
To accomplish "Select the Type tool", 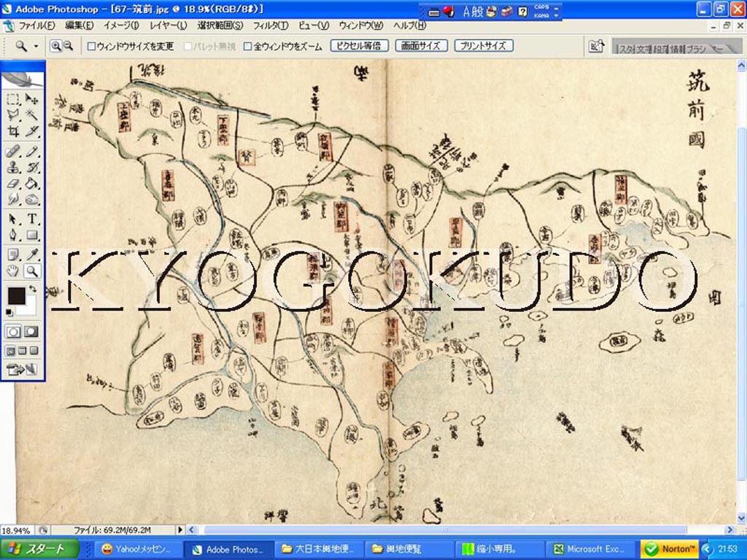I will coord(32,219).
